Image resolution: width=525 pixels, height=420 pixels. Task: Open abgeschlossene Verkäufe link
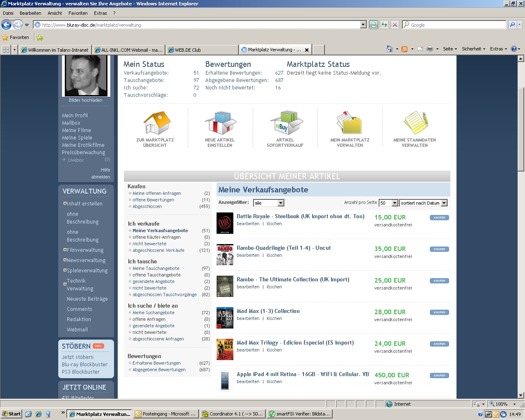tap(158, 250)
